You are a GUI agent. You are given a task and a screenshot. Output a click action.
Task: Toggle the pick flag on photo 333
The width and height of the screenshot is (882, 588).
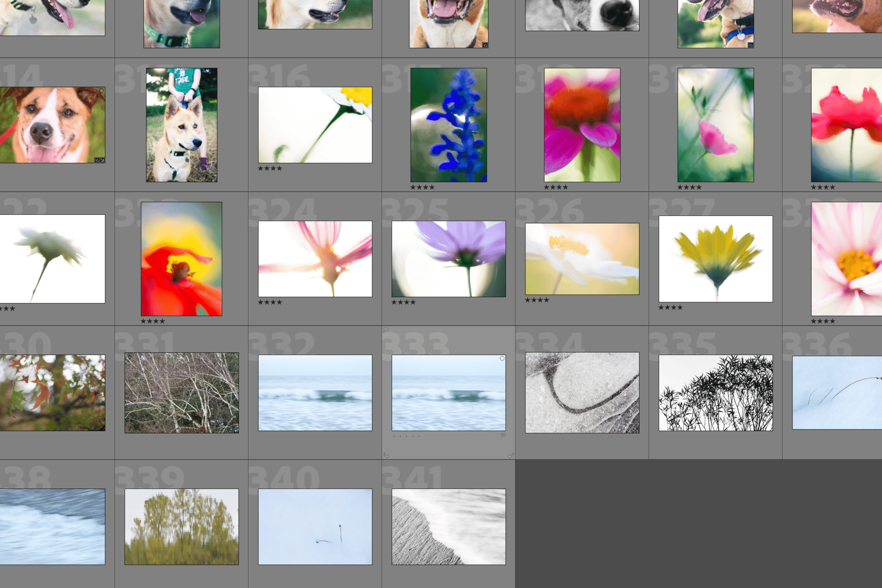(x=386, y=330)
